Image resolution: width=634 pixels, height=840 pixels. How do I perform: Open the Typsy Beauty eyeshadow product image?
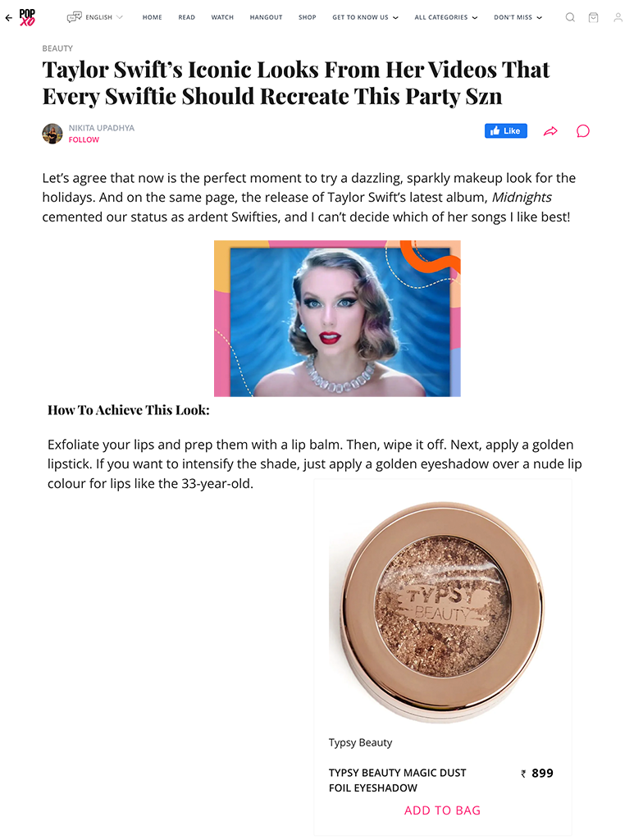click(x=442, y=610)
